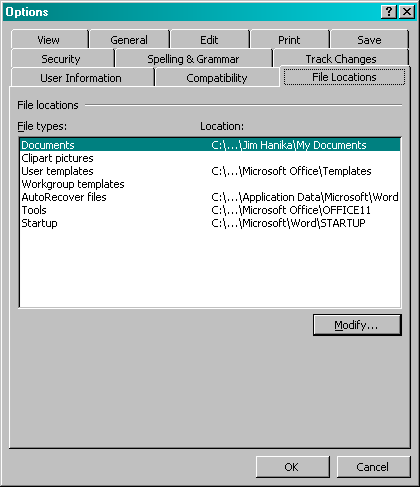
Task: Select the Documents file type row
Action: click(210, 145)
